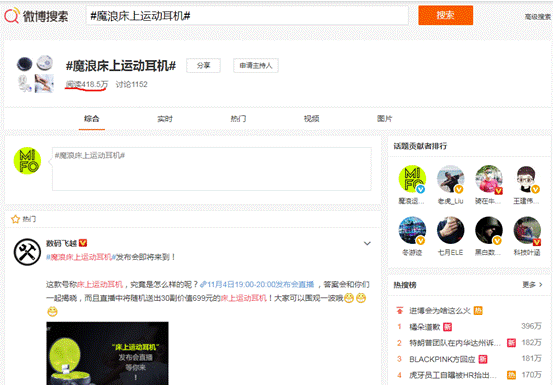553x385 pixels.
Task: Open the post image of 床上运动耳机 发布会直播
Action: pyautogui.click(x=107, y=353)
